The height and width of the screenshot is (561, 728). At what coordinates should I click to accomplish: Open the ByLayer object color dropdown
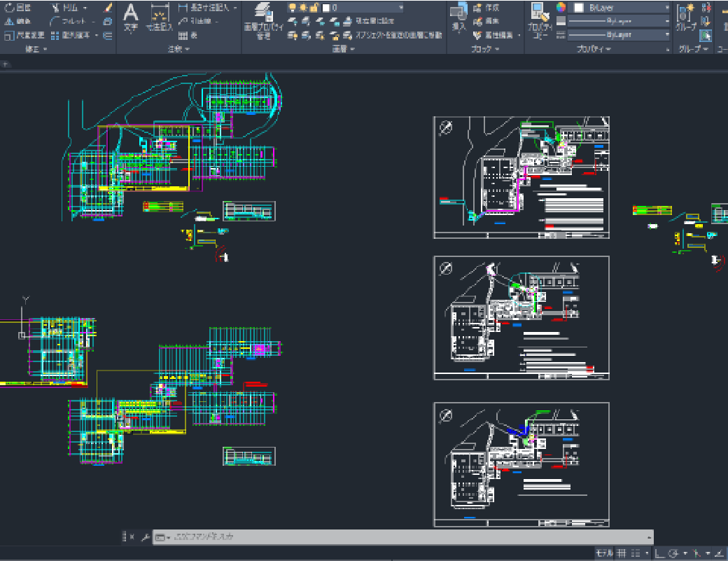(619, 7)
